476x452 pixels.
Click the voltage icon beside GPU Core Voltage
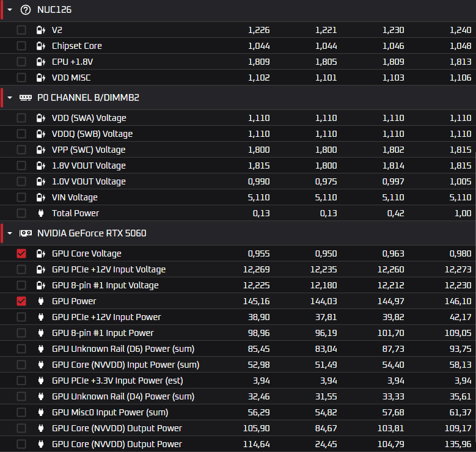coord(40,253)
